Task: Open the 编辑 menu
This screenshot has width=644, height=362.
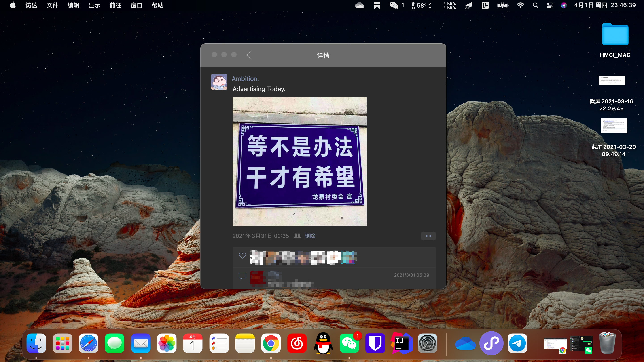Action: [x=73, y=5]
